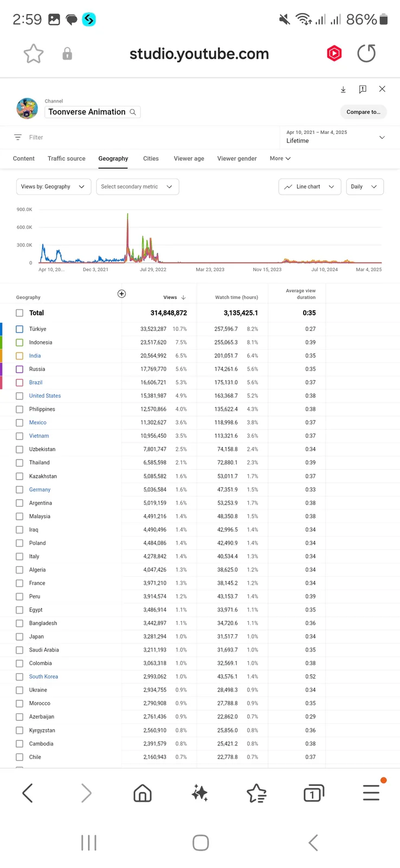Send feedback using the exclamation speech icon
Viewport: 400px width, 868px height.
click(x=363, y=89)
